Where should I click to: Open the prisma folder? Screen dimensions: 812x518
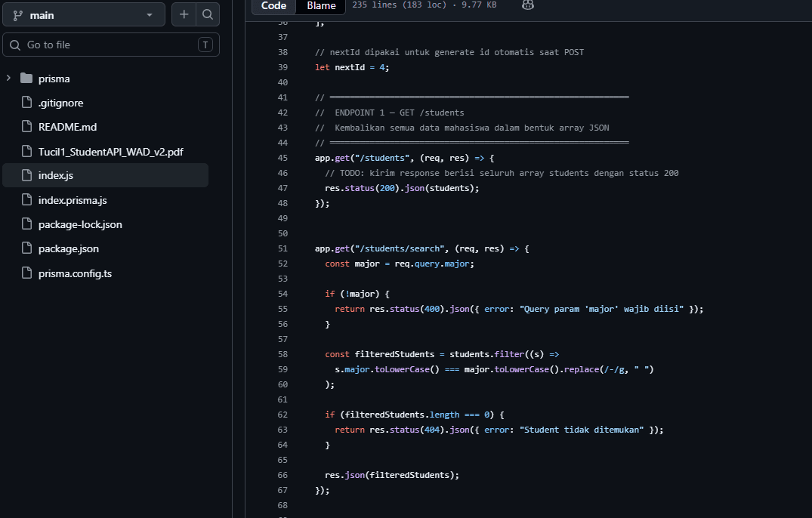pos(54,79)
